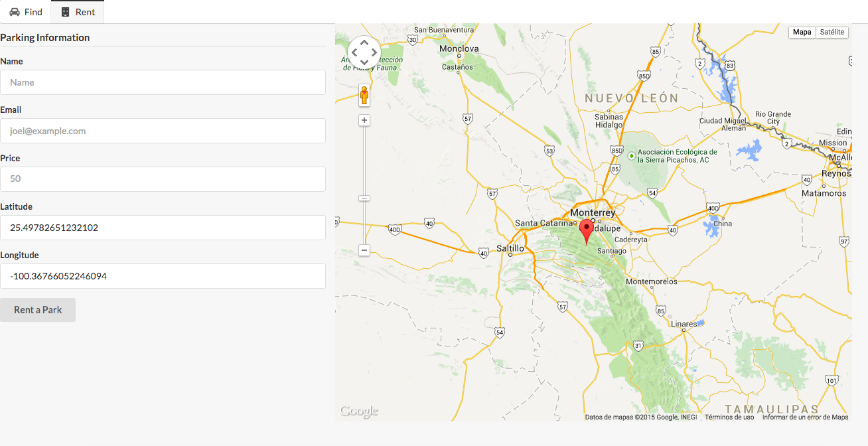
Task: Click the NUEVO LEÓN state label
Action: click(x=632, y=98)
